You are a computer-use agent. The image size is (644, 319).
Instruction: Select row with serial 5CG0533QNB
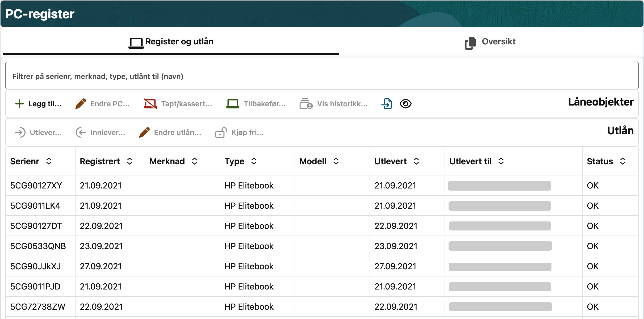pyautogui.click(x=38, y=246)
